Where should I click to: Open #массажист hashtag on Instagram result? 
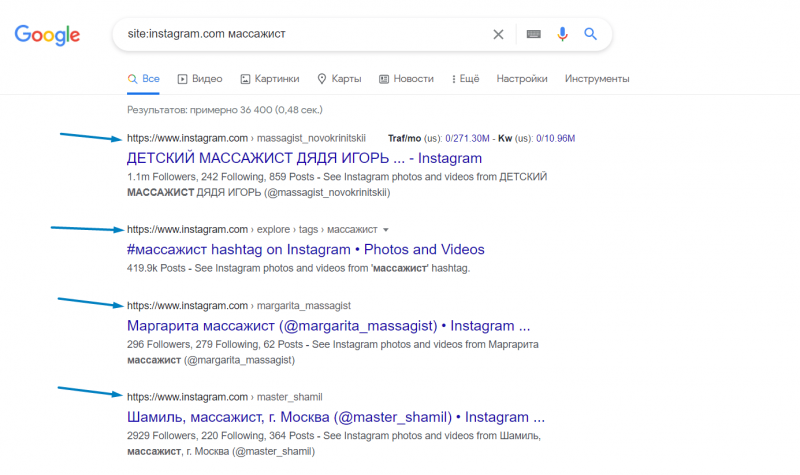(306, 249)
